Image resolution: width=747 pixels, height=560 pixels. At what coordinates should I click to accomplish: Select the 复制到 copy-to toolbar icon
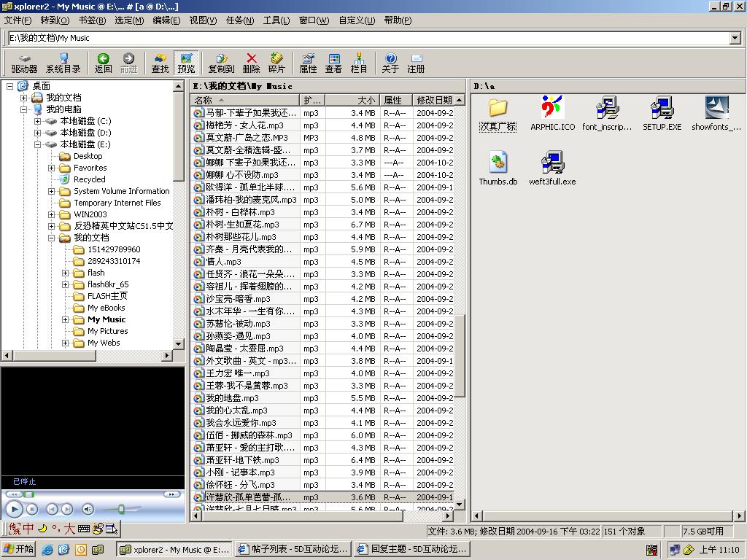point(222,63)
